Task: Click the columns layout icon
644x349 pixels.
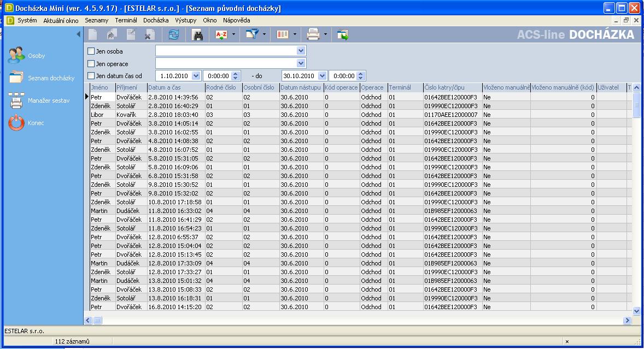Action: [282, 35]
